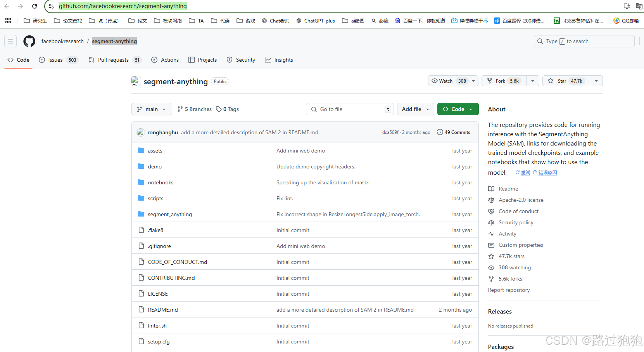
Task: Click the install app icon in the address bar
Action: (x=627, y=6)
